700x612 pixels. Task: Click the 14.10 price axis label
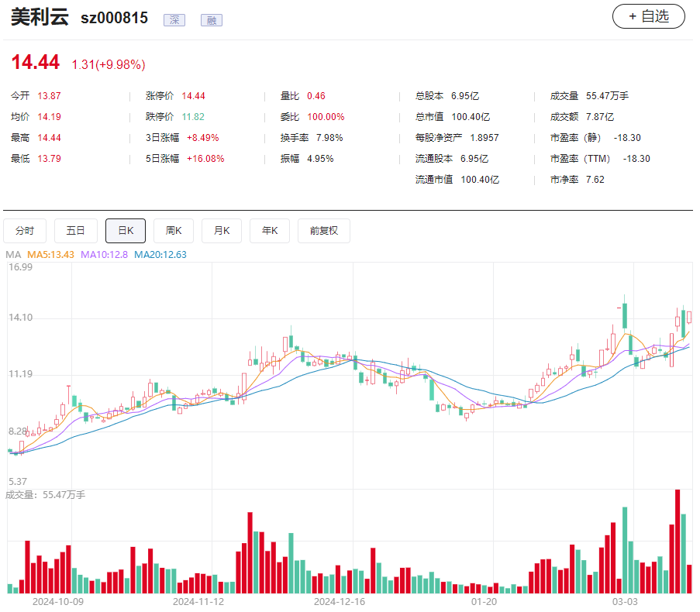(20, 318)
